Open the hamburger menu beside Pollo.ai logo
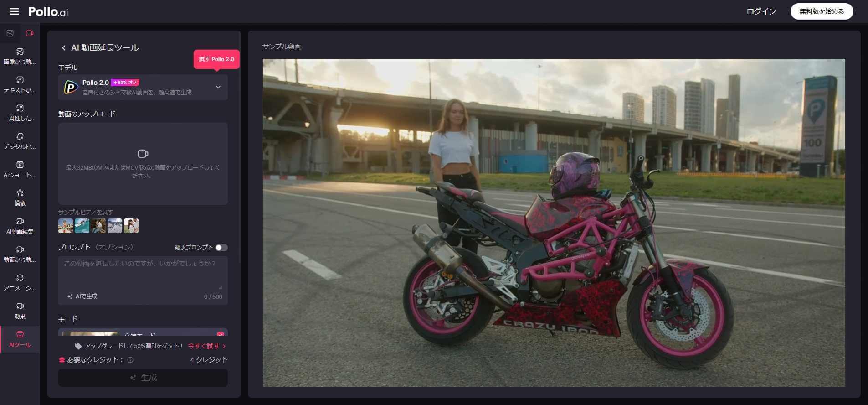This screenshot has height=405, width=868. click(15, 11)
